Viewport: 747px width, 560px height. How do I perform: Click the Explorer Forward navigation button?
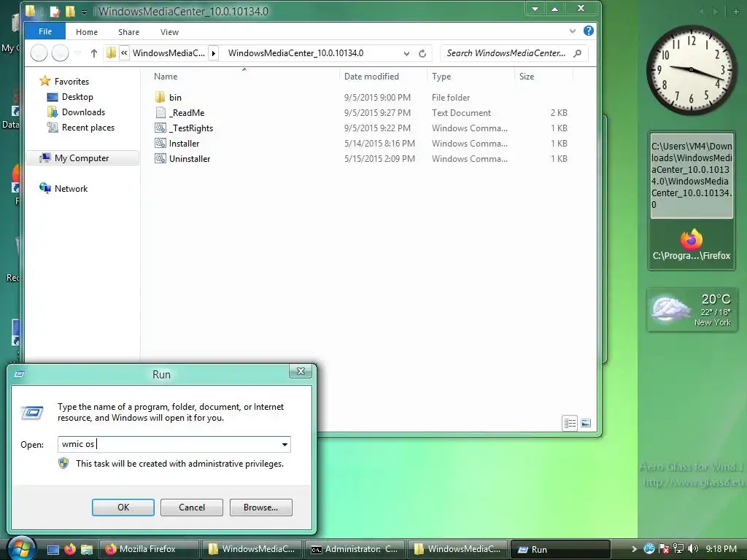[60, 52]
